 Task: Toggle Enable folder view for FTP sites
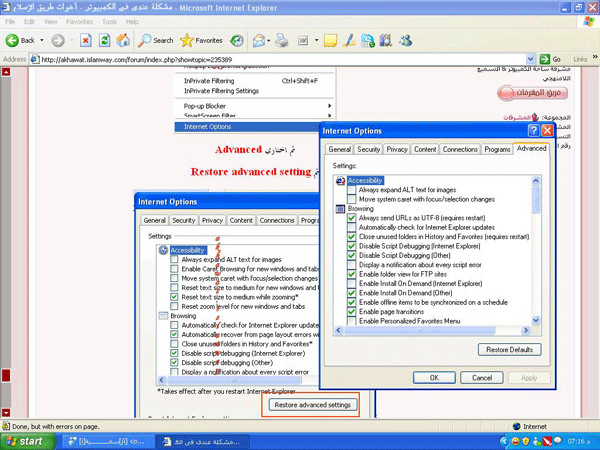click(352, 274)
